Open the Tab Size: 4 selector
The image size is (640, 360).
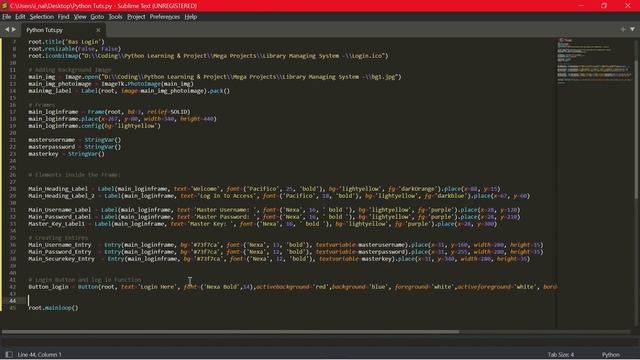tap(561, 354)
